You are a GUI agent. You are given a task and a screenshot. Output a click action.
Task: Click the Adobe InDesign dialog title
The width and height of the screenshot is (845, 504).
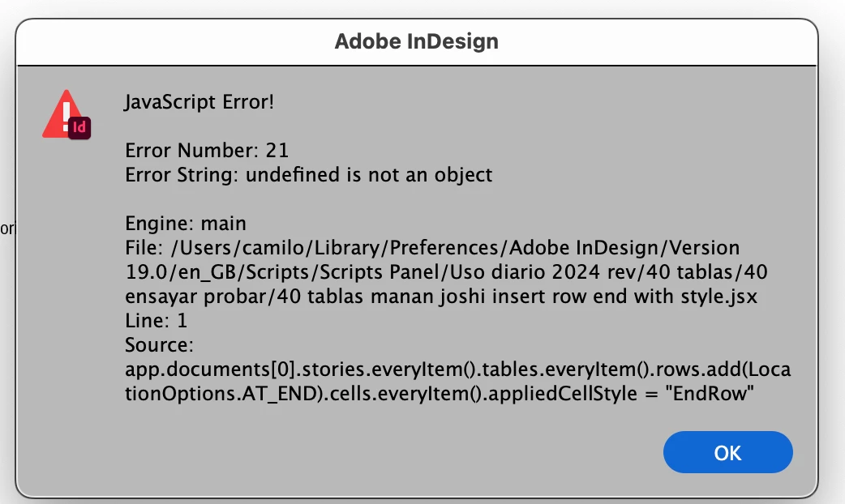click(417, 41)
